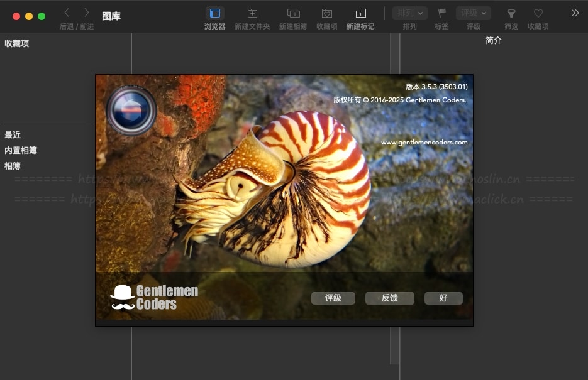Select 最近 in the sidebar

click(x=13, y=134)
